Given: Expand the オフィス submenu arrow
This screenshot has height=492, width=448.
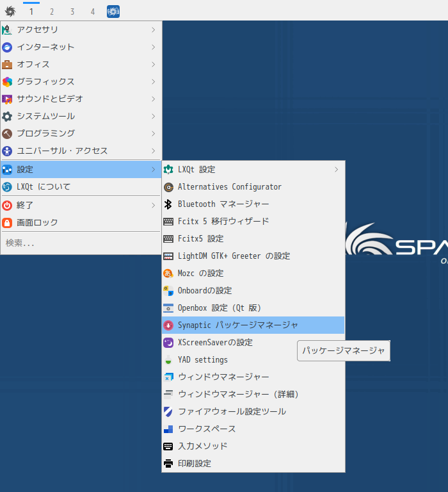Looking at the screenshot, I should click(x=154, y=64).
